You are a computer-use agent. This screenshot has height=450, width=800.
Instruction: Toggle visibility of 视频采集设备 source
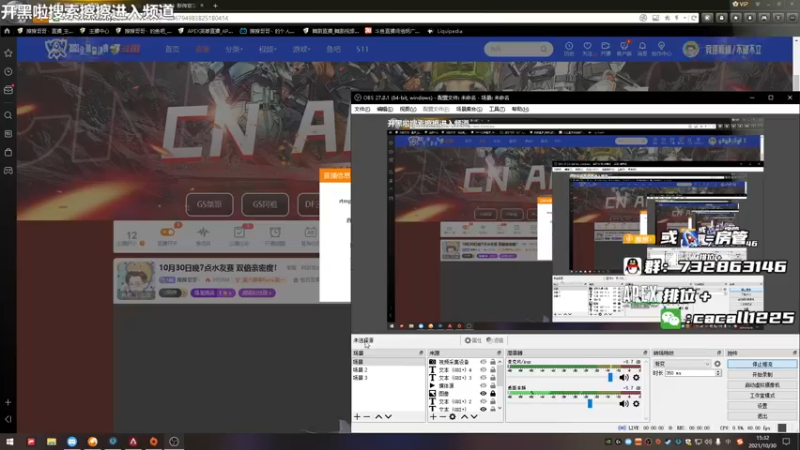point(483,362)
